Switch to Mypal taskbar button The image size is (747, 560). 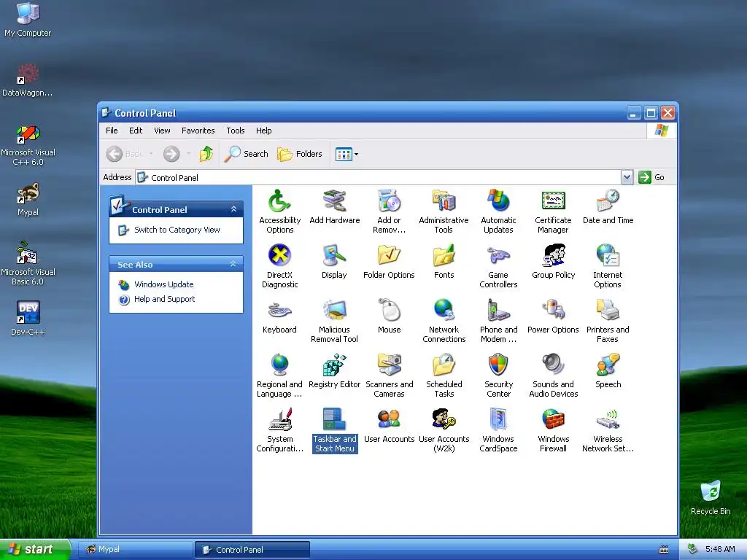135,549
